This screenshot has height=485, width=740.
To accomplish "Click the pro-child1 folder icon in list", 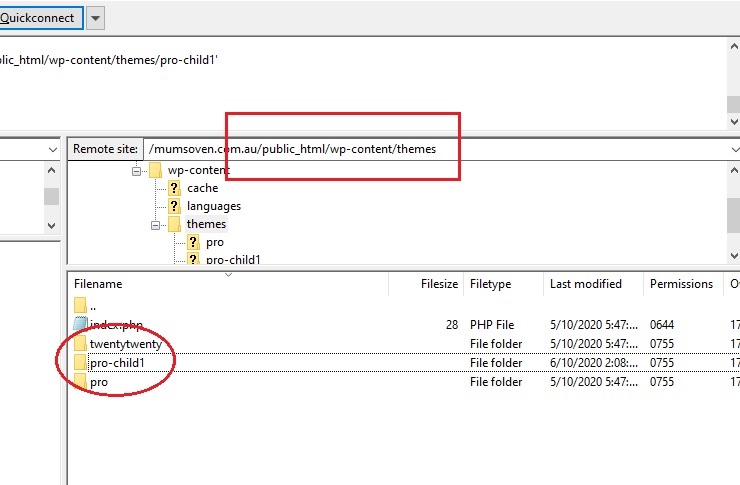I will 80,362.
